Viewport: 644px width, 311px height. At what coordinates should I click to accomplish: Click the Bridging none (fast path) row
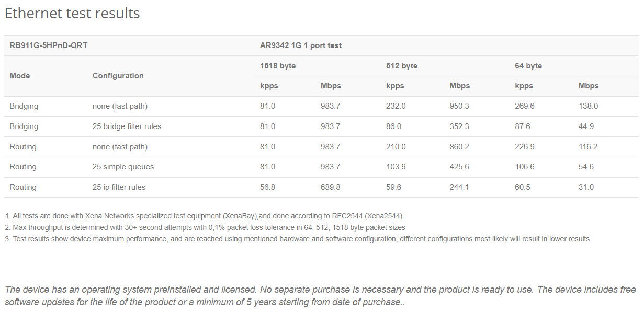[x=321, y=106]
